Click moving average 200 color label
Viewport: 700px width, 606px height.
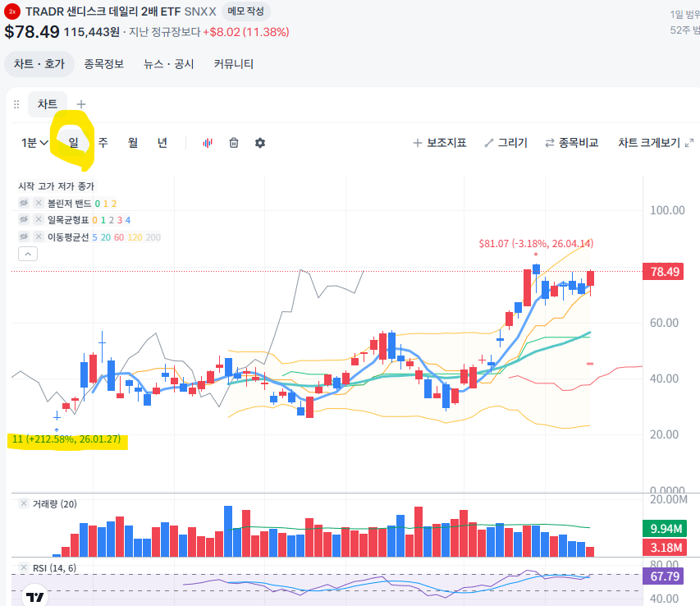pyautogui.click(x=153, y=237)
